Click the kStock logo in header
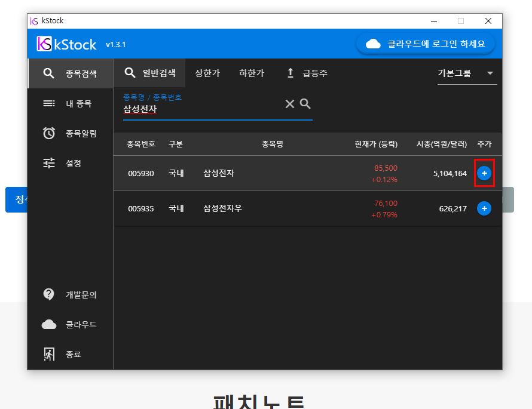The image size is (532, 409). point(66,44)
